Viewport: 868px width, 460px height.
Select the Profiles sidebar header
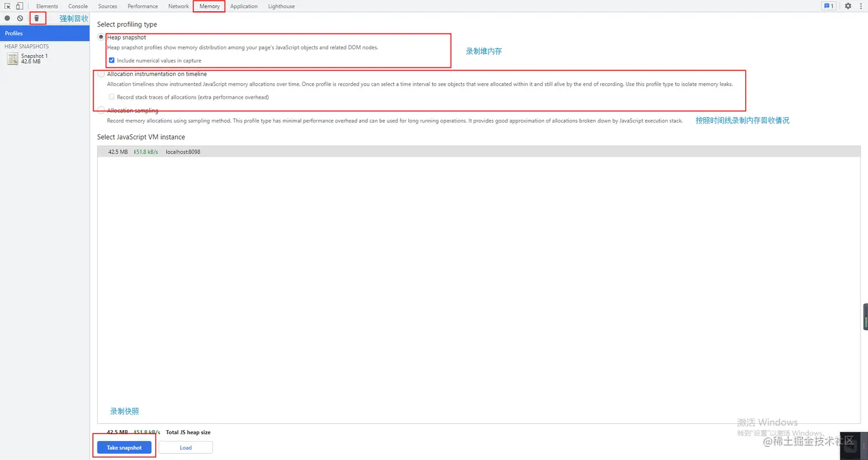tap(45, 33)
